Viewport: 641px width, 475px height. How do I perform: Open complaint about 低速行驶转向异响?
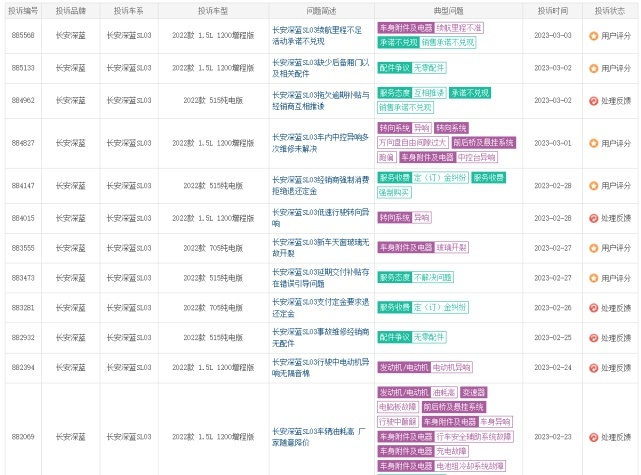coord(320,217)
